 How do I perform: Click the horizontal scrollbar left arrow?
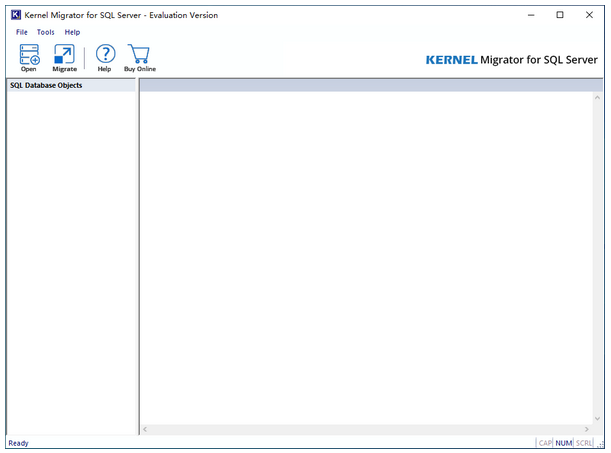coord(145,429)
